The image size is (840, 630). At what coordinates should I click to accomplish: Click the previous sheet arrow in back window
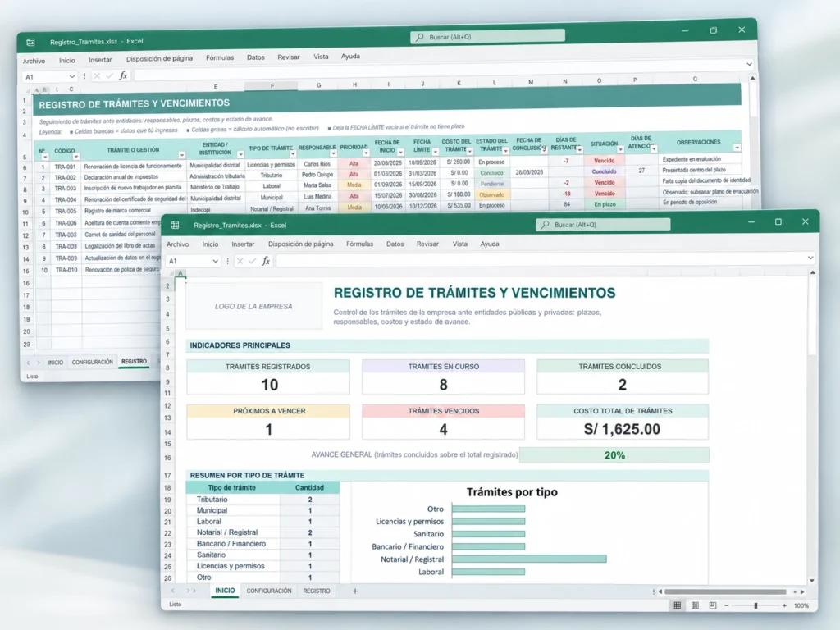[28, 363]
